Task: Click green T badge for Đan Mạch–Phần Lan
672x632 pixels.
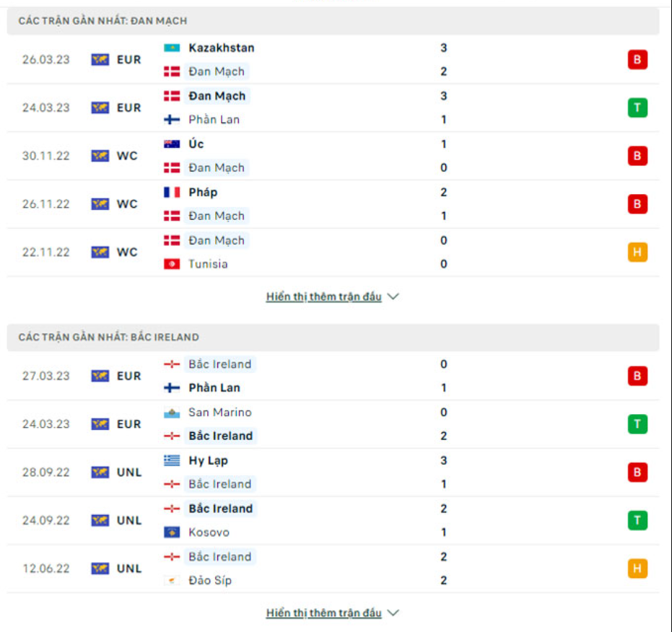Action: click(x=637, y=108)
